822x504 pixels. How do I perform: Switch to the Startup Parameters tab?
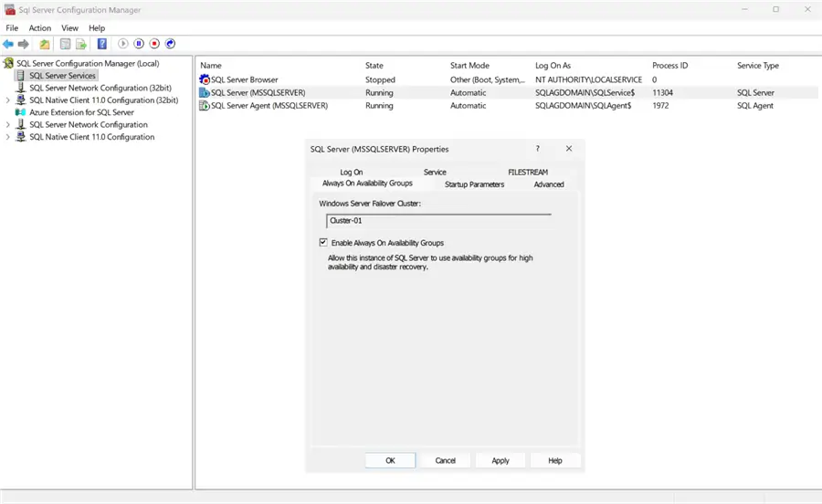click(x=474, y=184)
